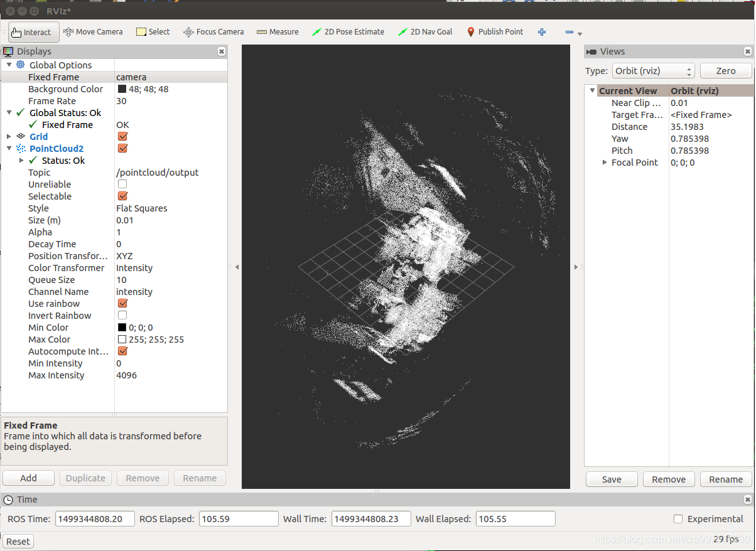Close the Views panel
Image resolution: width=756 pixels, height=551 pixels.
[747, 51]
